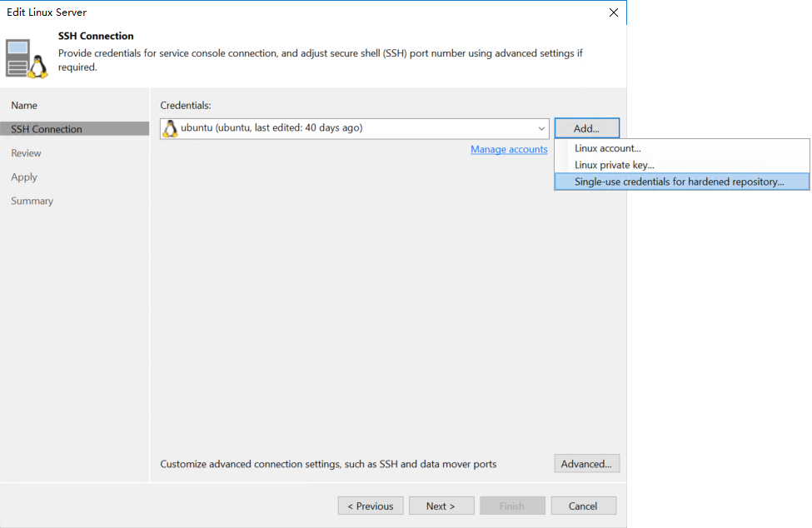Go back with the < Previous button

pos(371,506)
